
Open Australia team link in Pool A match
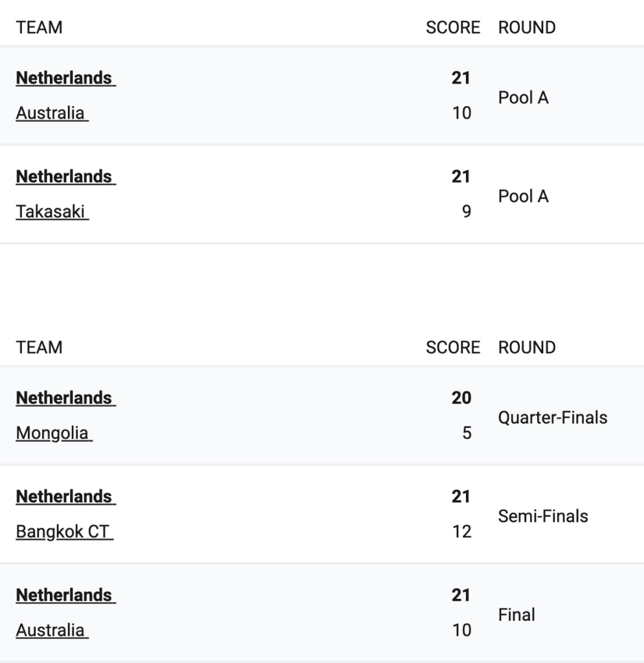(52, 113)
